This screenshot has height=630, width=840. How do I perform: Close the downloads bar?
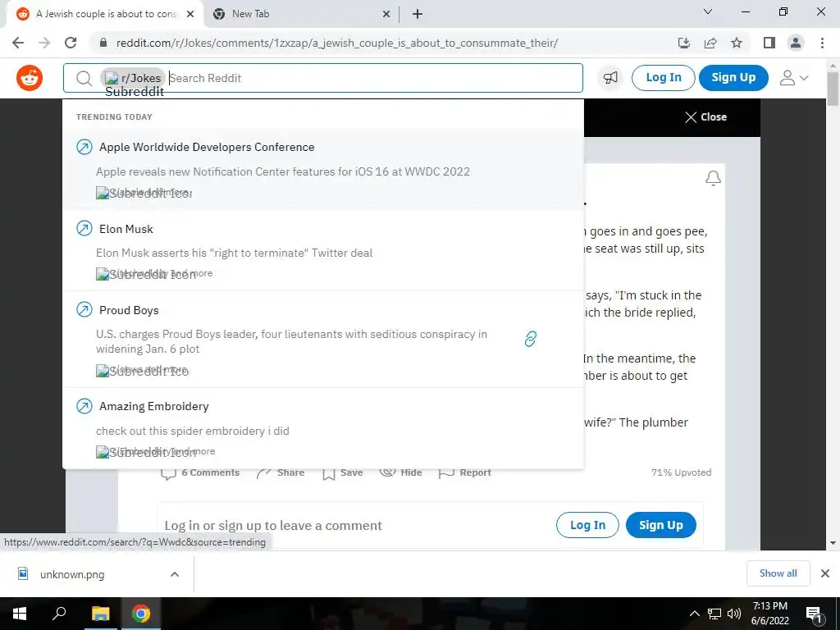[x=825, y=573]
